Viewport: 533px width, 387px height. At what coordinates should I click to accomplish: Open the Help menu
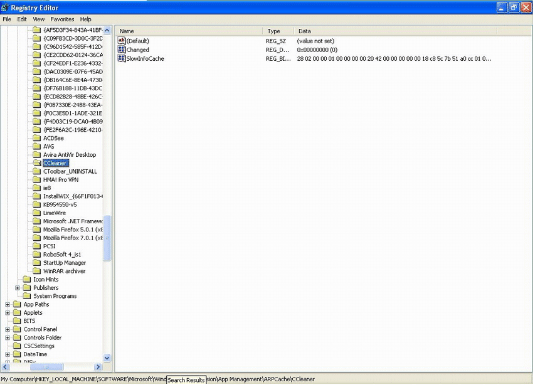[86, 19]
